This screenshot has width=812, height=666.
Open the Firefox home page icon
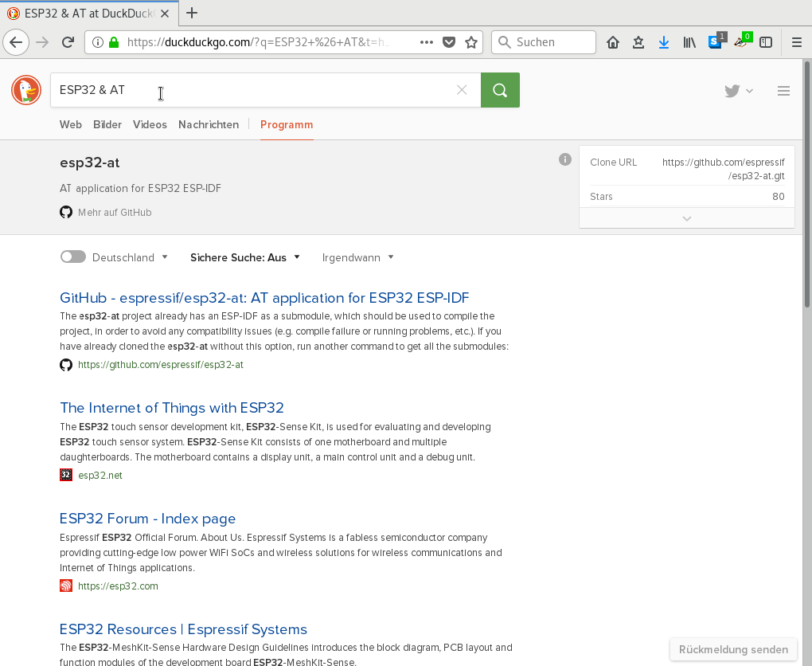coord(613,42)
